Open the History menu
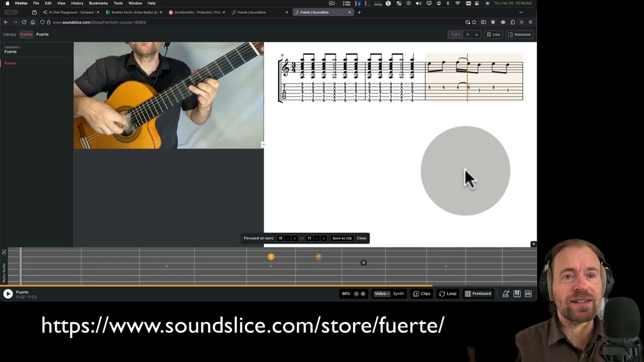The width and height of the screenshot is (644, 362). point(77,3)
